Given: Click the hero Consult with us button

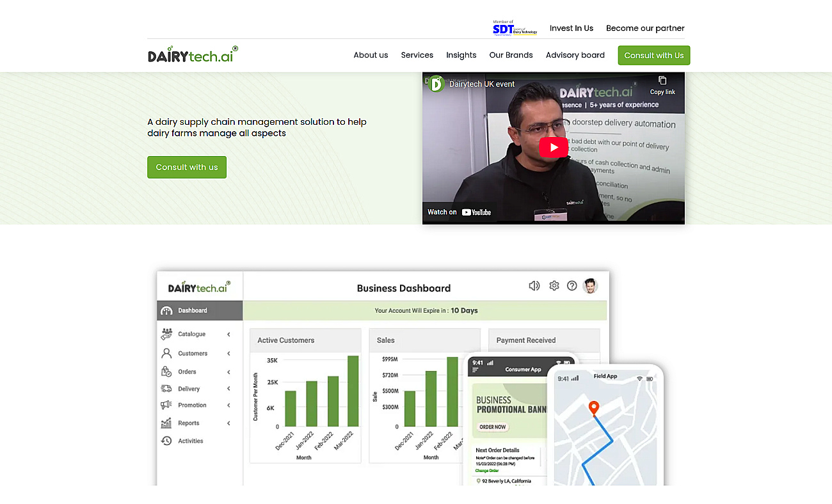Looking at the screenshot, I should point(187,167).
